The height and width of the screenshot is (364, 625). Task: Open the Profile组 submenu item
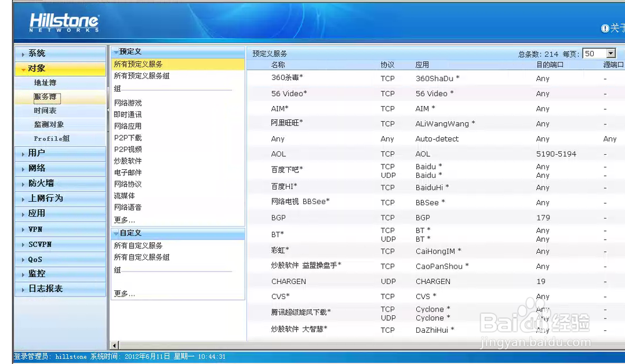52,139
